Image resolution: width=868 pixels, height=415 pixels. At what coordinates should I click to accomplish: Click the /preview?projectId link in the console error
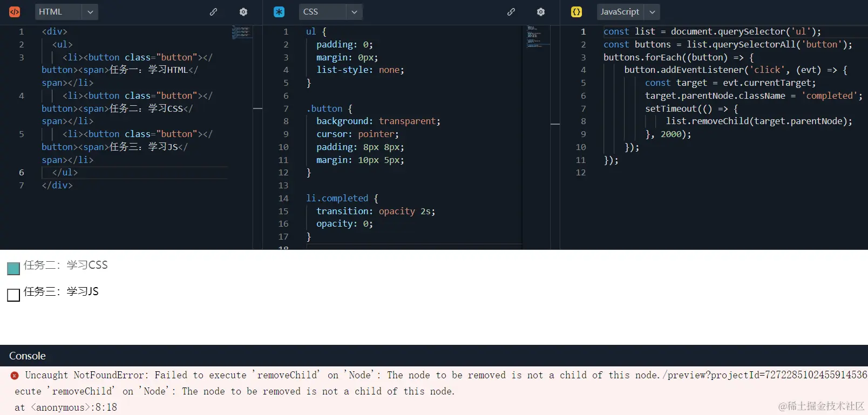point(765,376)
